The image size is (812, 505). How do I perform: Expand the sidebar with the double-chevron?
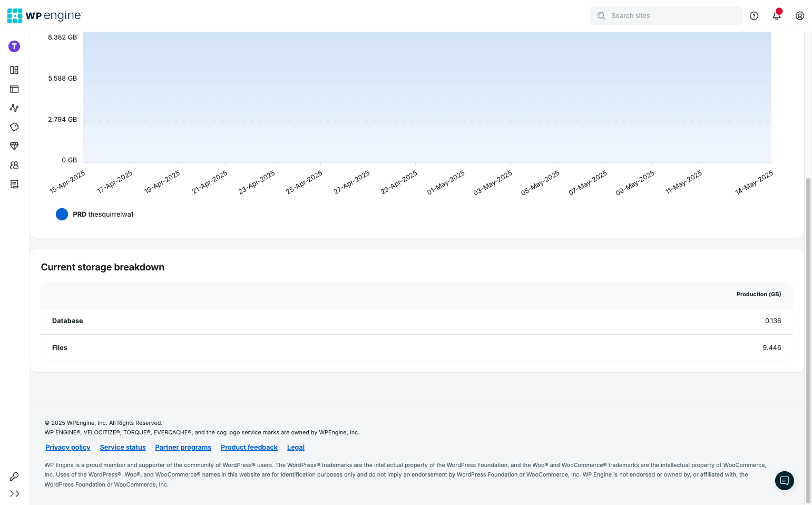click(x=15, y=494)
